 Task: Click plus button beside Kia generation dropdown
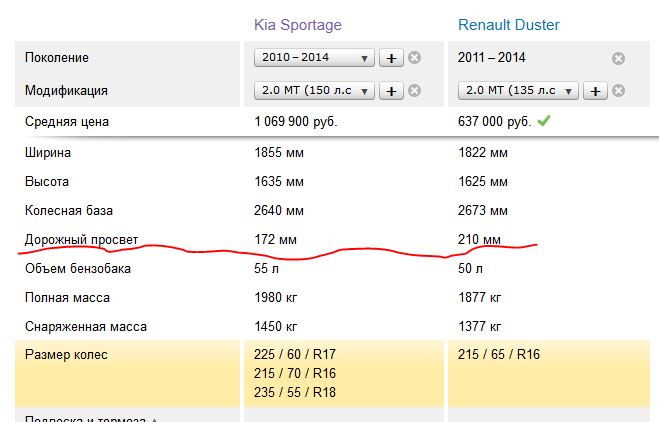391,58
